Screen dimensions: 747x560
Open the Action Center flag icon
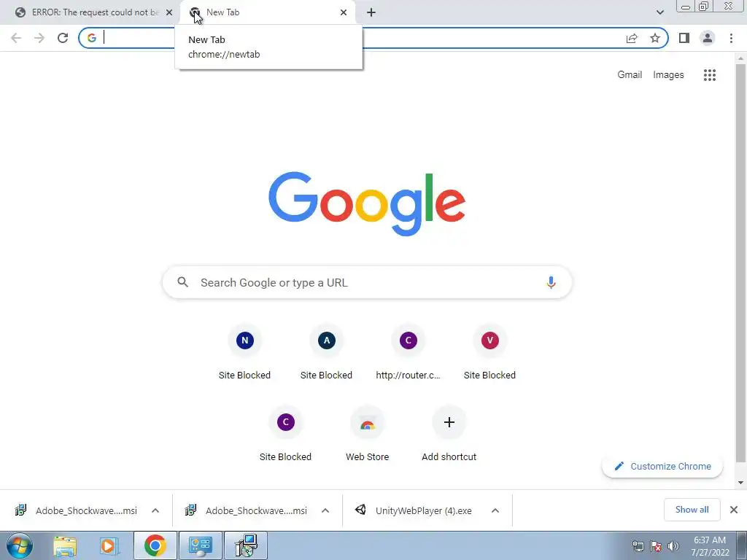[656, 546]
